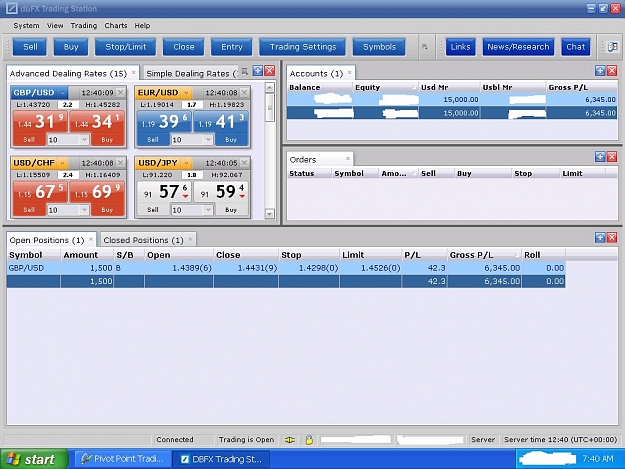The height and width of the screenshot is (469, 625).
Task: Maximize the Open Positions panel
Action: point(600,238)
